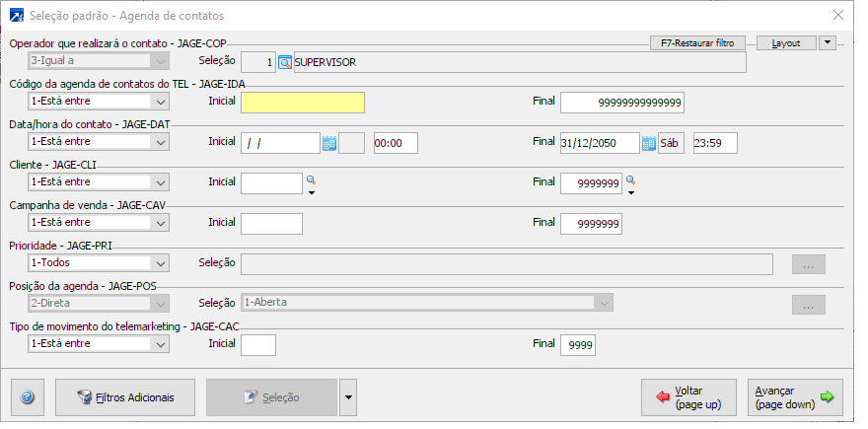Click the ellipsis button for Prioridade

(808, 264)
